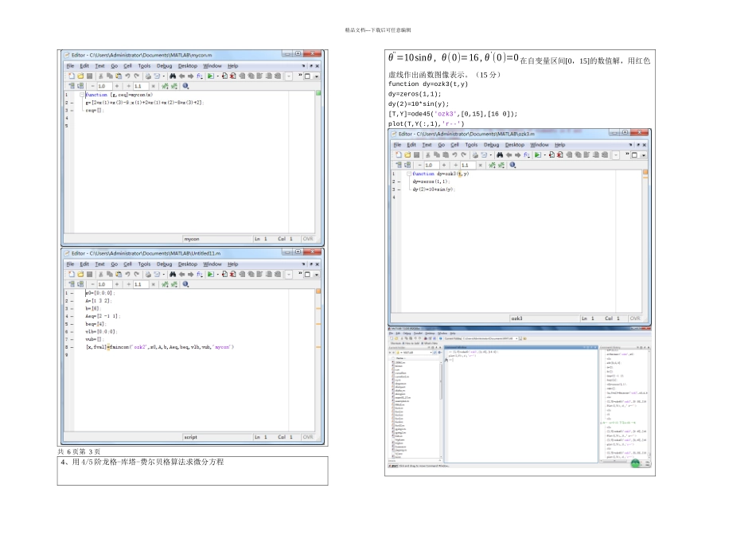The height and width of the screenshot is (535, 756).
Task: Open the Run dropdown arrow in mycon.m editor
Action: point(216,76)
